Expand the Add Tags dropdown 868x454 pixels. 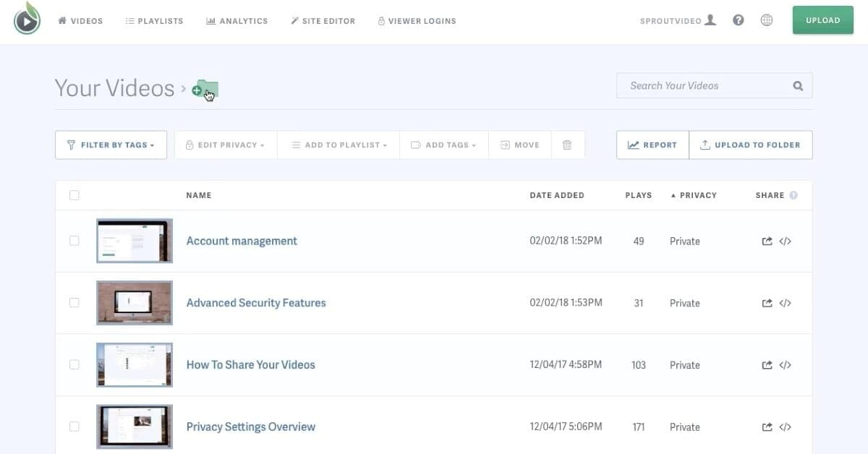coord(443,145)
